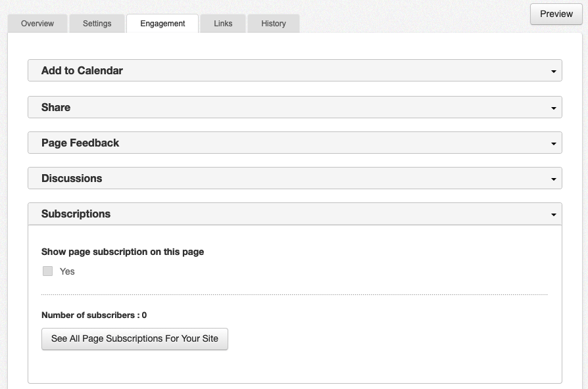This screenshot has height=389, width=588.
Task: Click the Preview button
Action: tap(555, 14)
